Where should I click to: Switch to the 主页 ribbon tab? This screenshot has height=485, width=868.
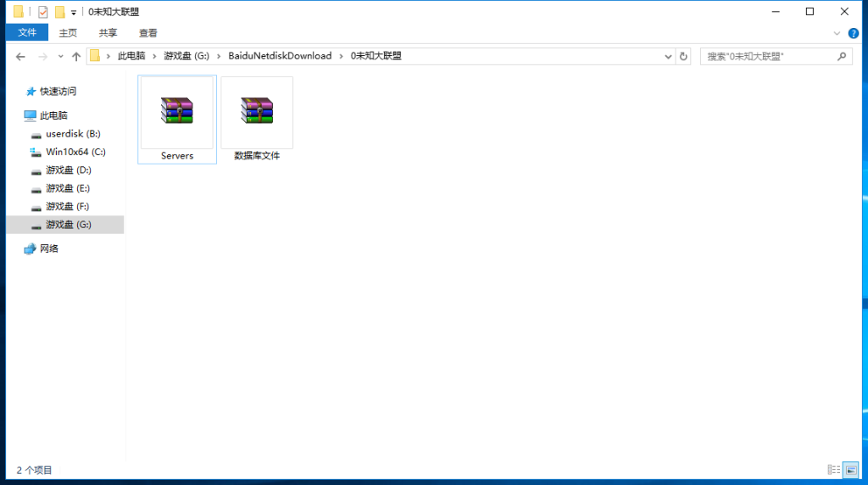click(68, 33)
